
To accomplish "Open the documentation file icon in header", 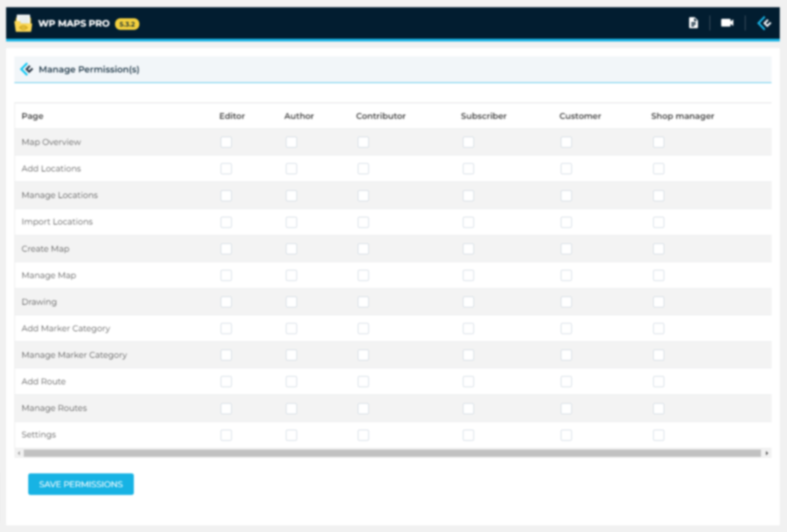I will (693, 23).
